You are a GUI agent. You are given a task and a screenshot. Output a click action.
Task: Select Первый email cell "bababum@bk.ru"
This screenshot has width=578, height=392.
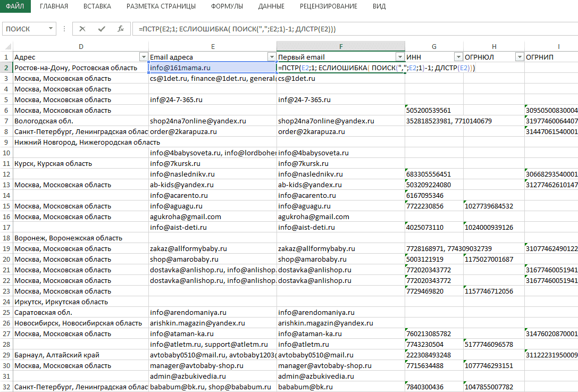[341, 387]
